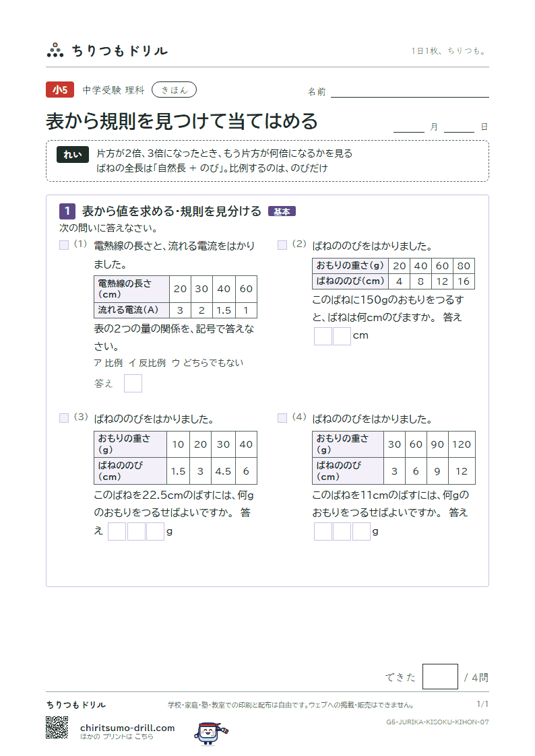Image resolution: width=535 pixels, height=756 pixels.
Task: Click ほかの プリントは こちら link text
Action: tap(117, 736)
